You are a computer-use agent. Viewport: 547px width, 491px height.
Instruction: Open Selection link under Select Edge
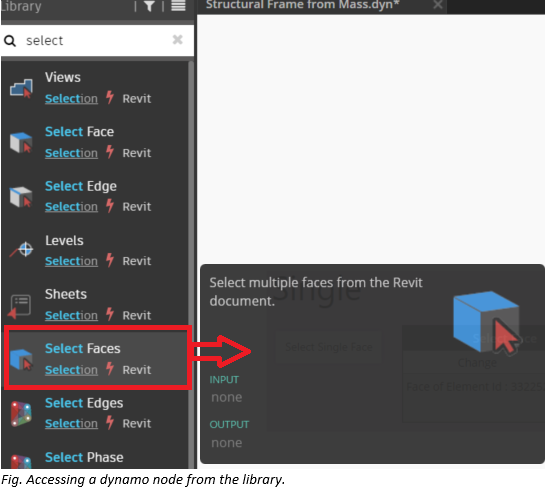point(71,207)
